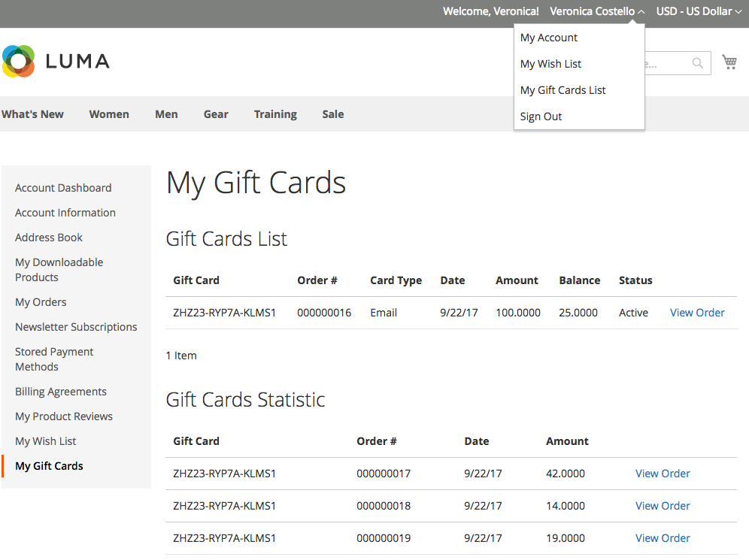749x560 pixels.
Task: Click the Gift Cards List heading
Action: click(226, 239)
